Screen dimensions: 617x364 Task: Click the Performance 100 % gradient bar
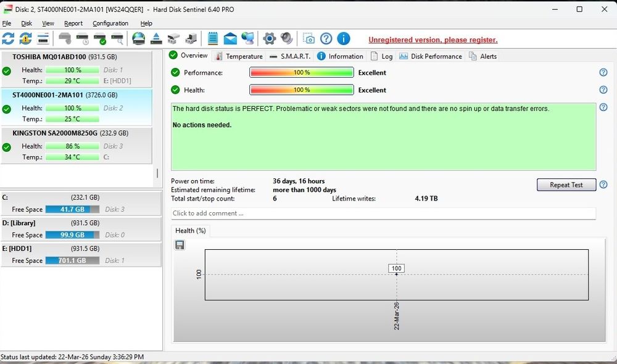pyautogui.click(x=302, y=72)
